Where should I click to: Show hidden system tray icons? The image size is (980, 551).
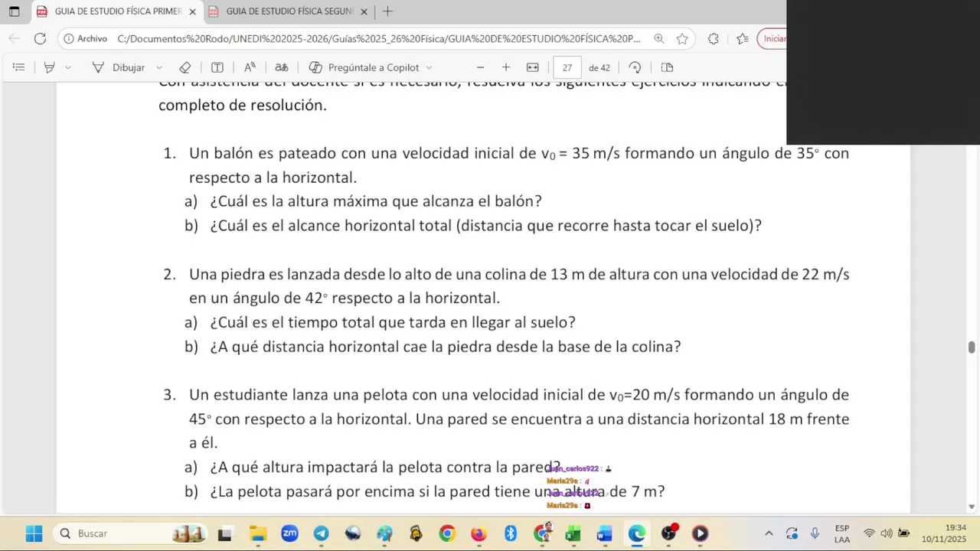tap(769, 533)
